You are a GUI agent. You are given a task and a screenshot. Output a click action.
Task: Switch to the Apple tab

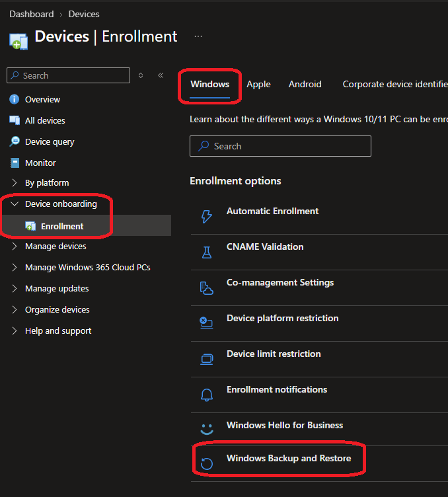coord(258,84)
